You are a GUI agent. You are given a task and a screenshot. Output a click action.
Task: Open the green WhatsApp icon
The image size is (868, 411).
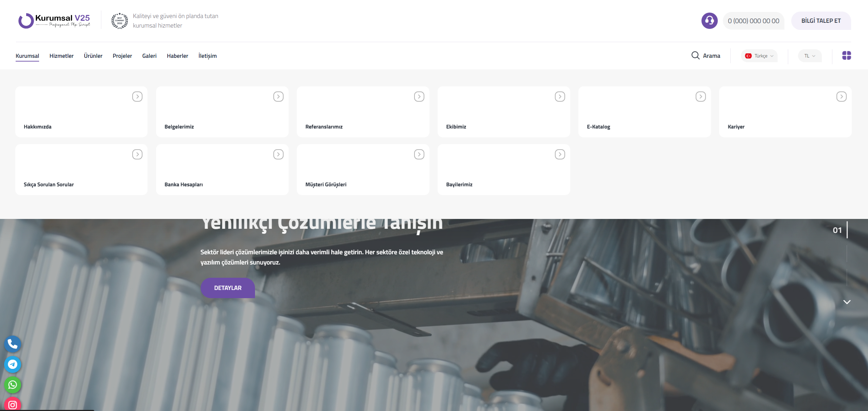[x=13, y=385]
